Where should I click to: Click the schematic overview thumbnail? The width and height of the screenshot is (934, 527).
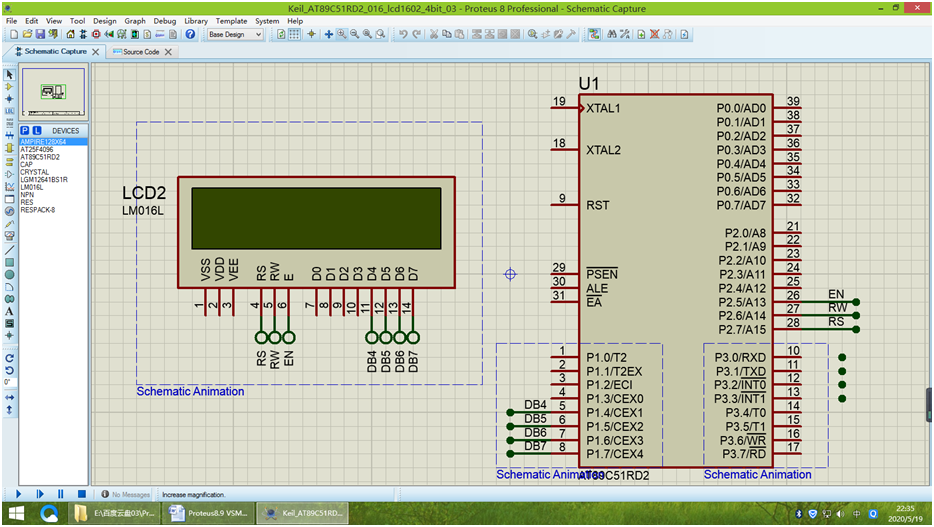coord(54,92)
